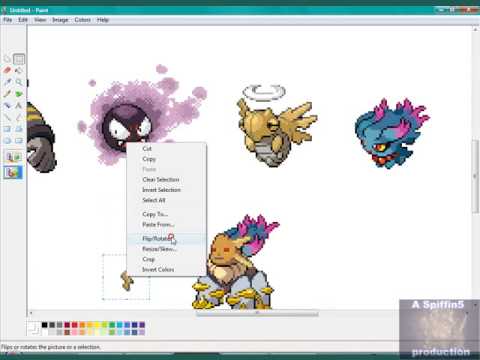This screenshot has width=480, height=360.
Task: Choose Crop from the context menu
Action: [167, 259]
